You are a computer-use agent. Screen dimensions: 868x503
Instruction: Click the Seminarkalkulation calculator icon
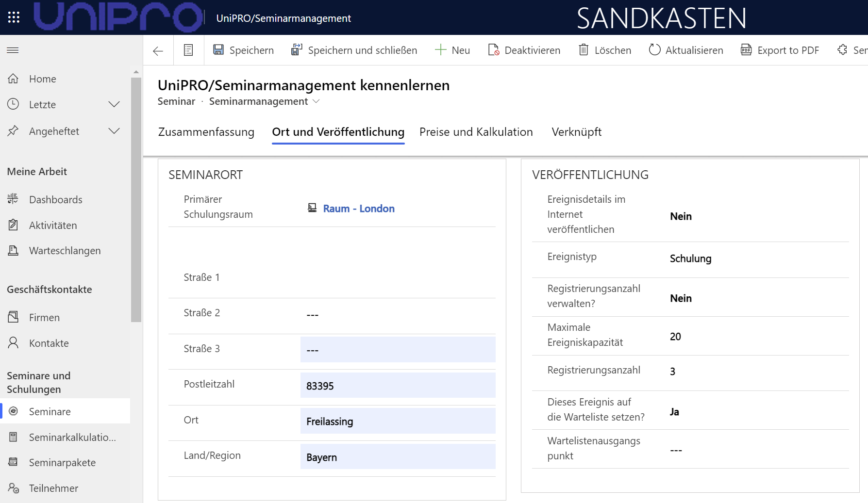click(x=13, y=437)
